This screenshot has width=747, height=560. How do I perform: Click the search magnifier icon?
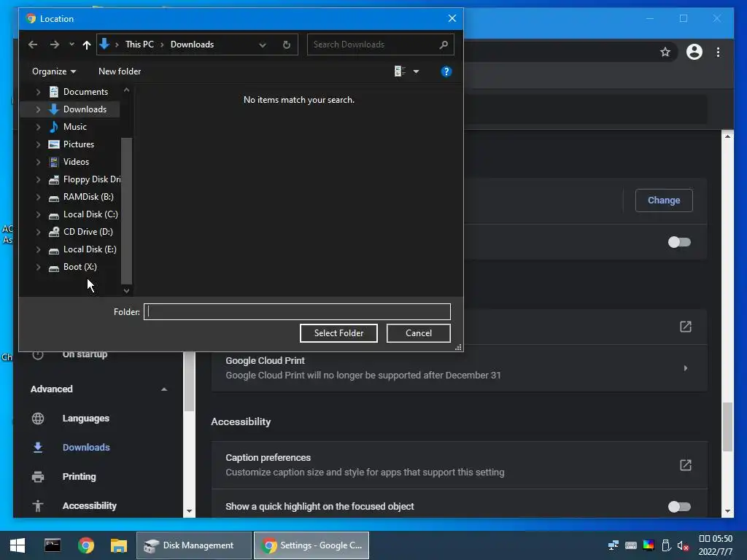[x=444, y=44]
